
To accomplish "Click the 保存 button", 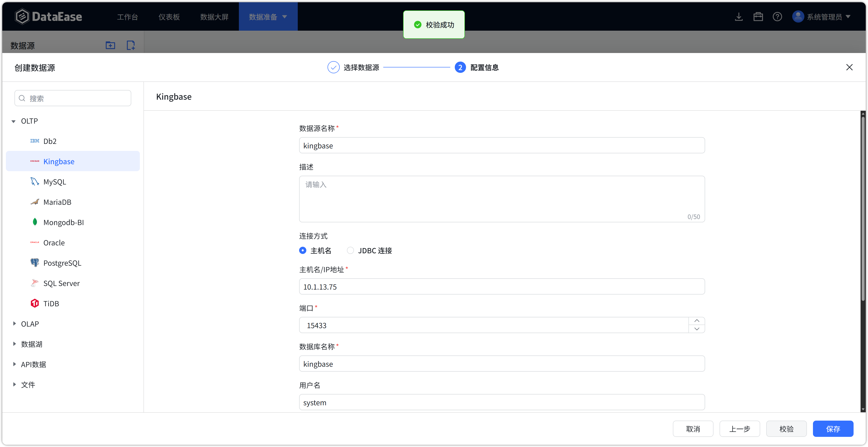I will click(x=833, y=429).
